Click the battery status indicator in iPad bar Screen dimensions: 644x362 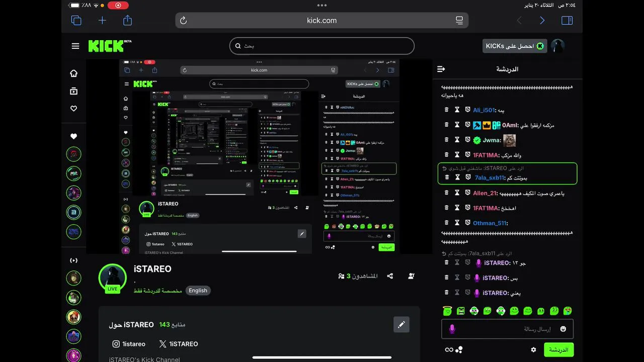[75, 6]
